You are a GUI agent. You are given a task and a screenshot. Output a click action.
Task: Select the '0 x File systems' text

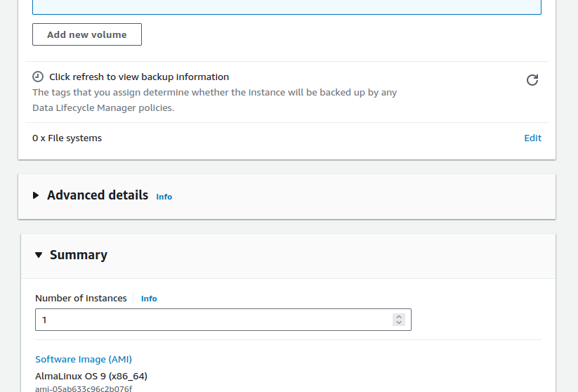click(67, 138)
